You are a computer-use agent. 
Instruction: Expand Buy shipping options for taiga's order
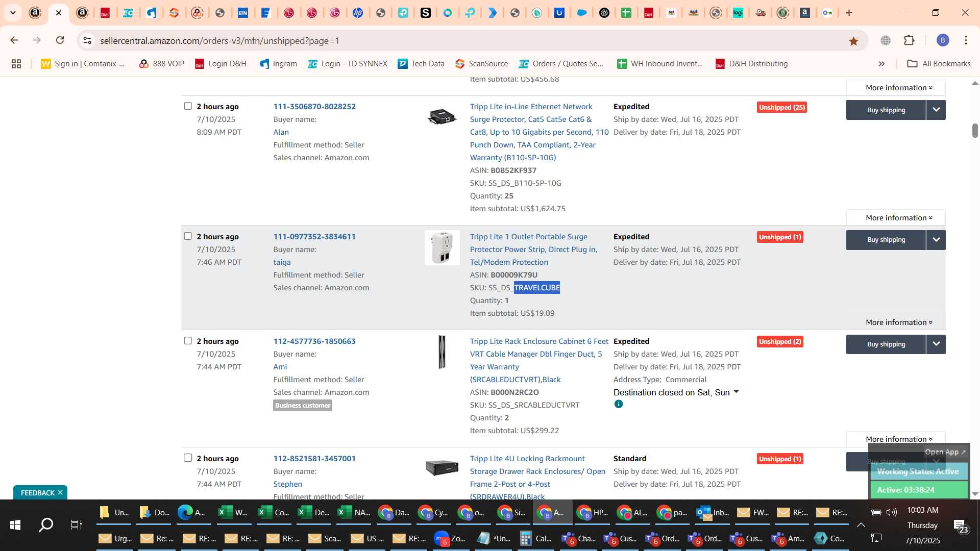click(x=936, y=240)
